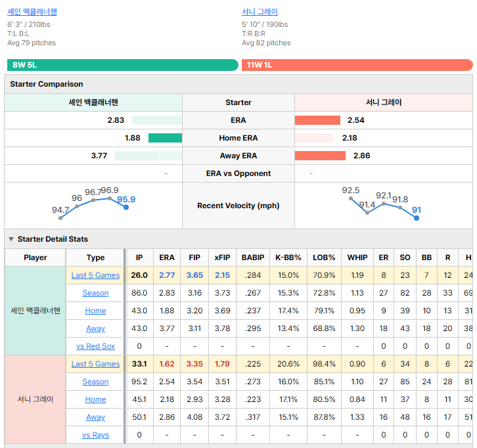Click the Type column header

click(x=95, y=258)
